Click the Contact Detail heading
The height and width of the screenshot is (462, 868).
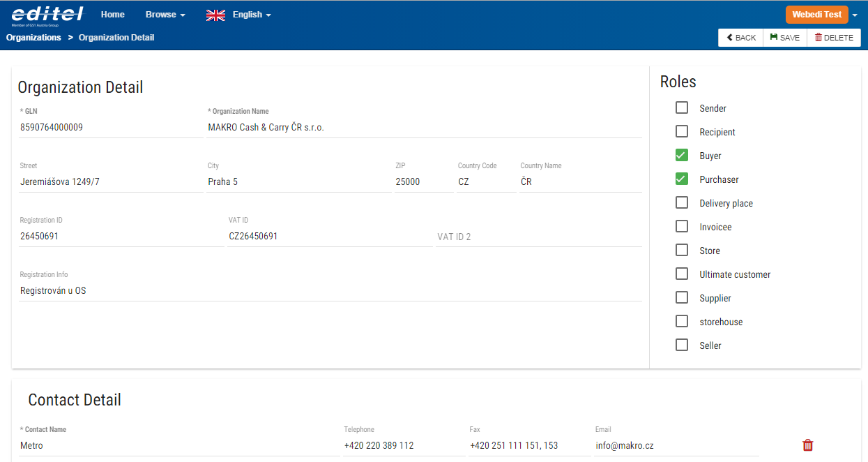[x=75, y=400]
